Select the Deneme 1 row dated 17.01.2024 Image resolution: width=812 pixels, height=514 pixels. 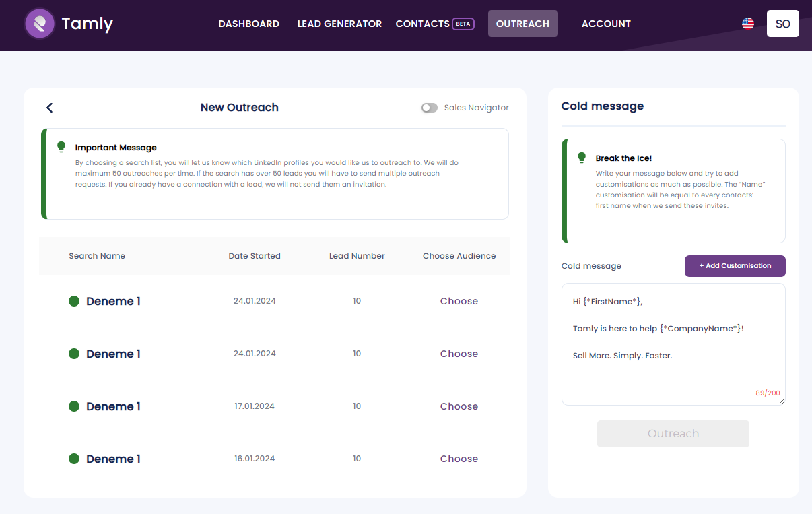tap(275, 406)
